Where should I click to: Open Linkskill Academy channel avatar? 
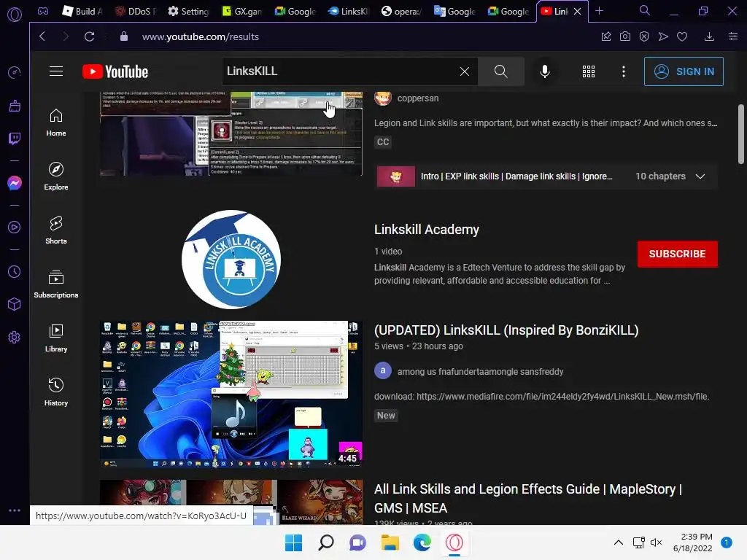(231, 260)
